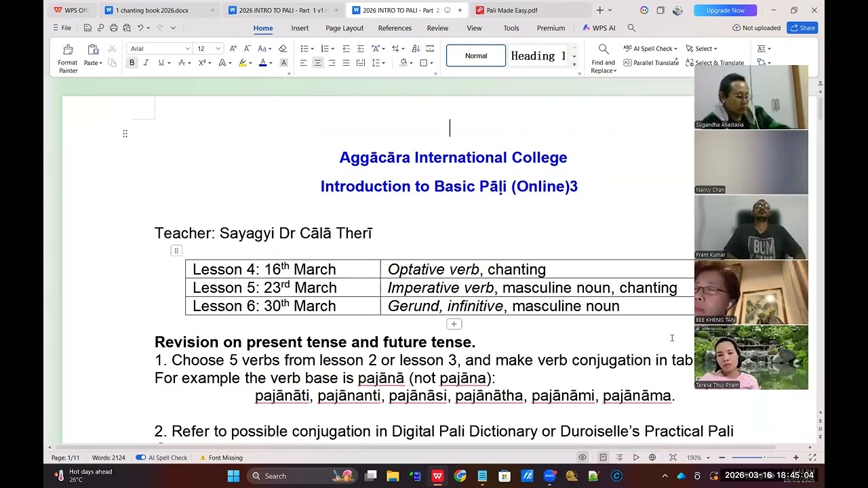This screenshot has width=868, height=488.
Task: Open the View tab
Action: [474, 28]
